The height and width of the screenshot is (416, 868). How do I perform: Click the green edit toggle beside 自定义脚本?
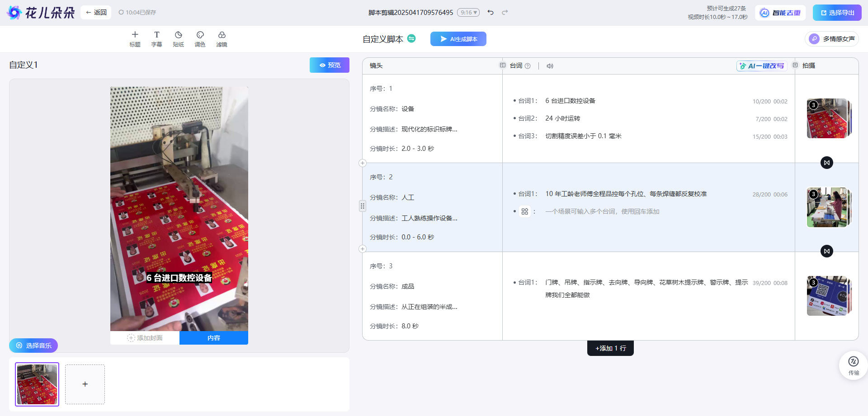coord(411,39)
